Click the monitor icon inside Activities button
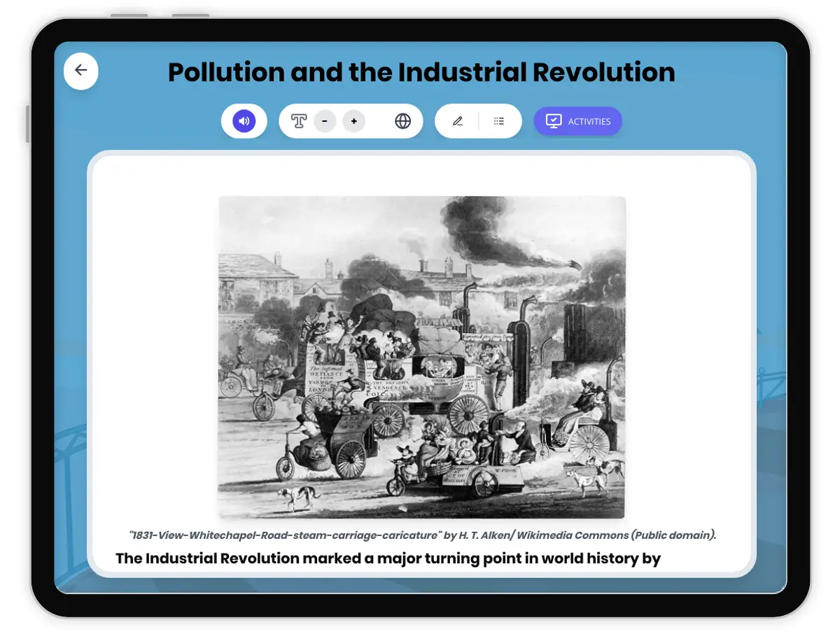The height and width of the screenshot is (634, 840). pos(554,120)
